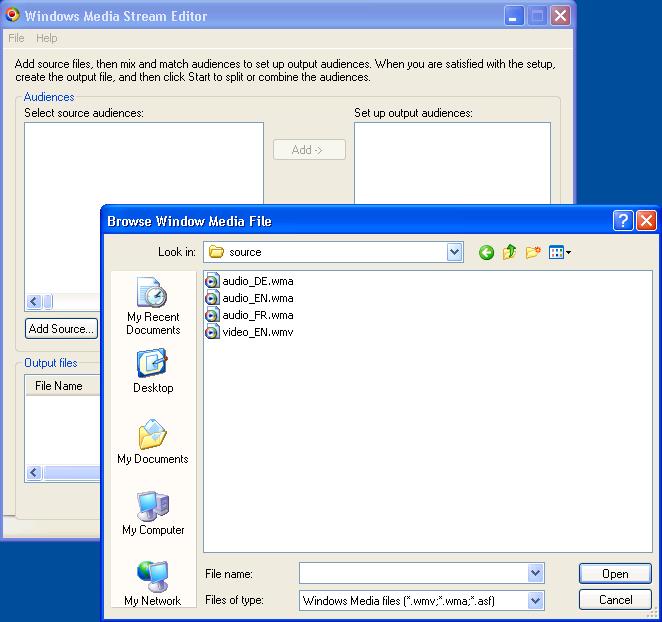Minimize the Windows Media Stream Editor window

[x=513, y=16]
